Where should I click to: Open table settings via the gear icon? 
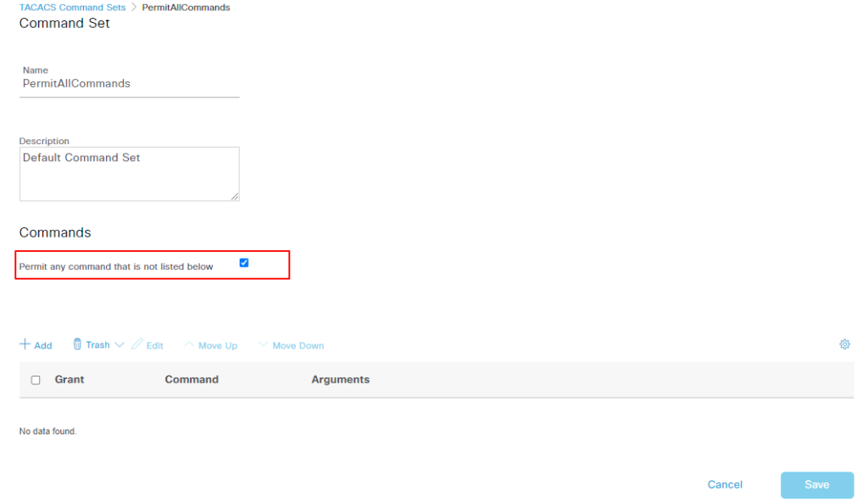(844, 344)
